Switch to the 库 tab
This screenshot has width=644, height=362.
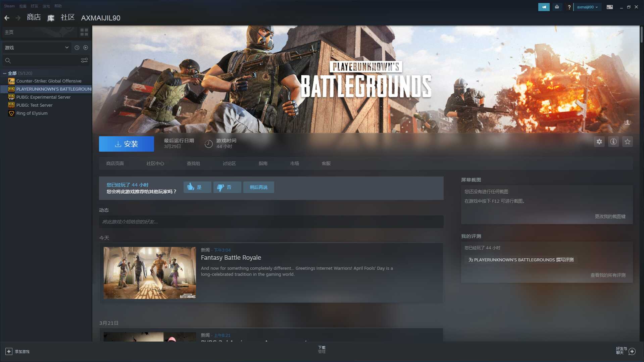[x=51, y=18]
